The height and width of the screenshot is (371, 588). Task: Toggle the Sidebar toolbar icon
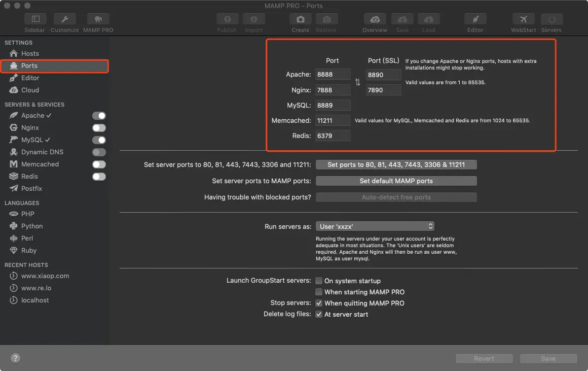(35, 19)
